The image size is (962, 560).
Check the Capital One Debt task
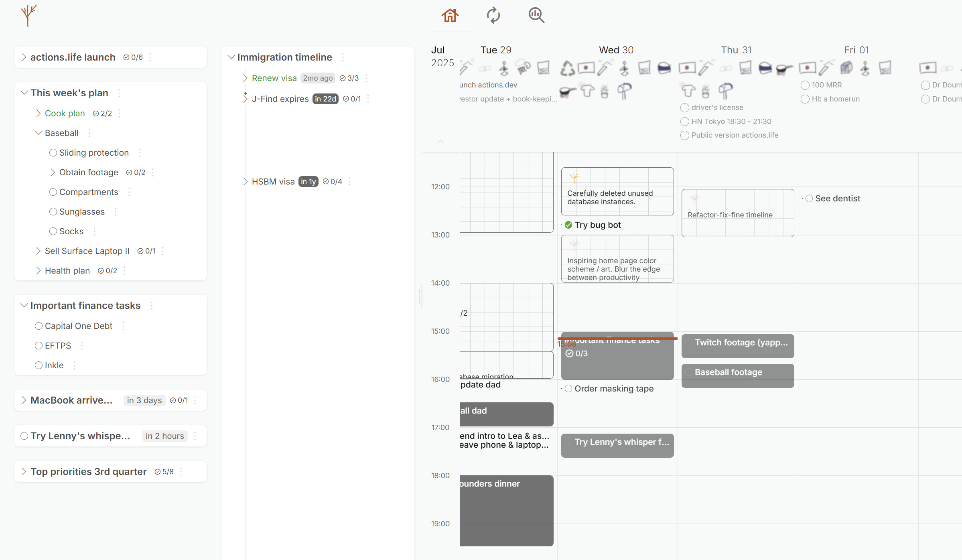39,326
